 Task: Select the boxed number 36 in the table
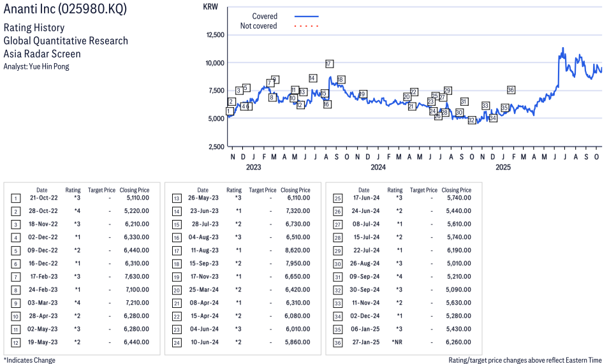tap(338, 342)
